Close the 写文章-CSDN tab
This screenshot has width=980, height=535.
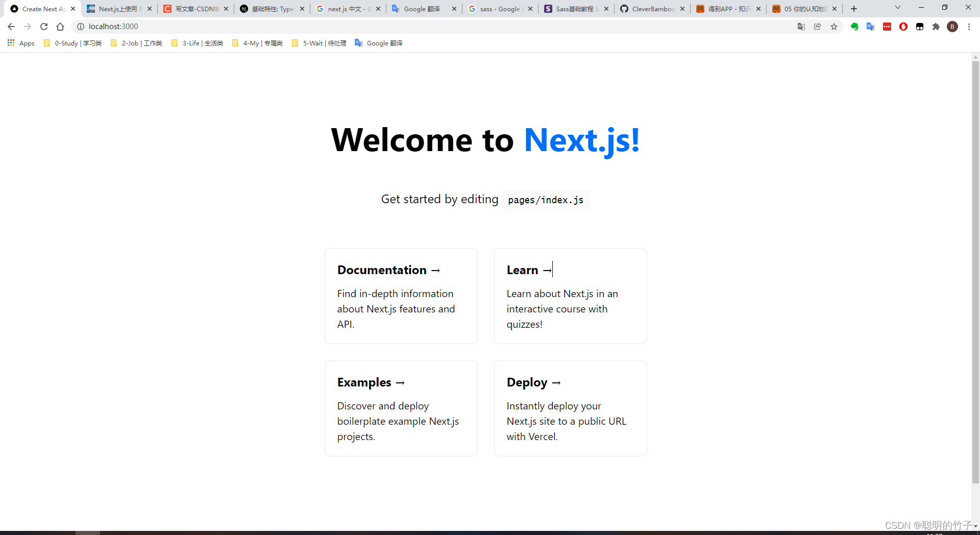click(226, 9)
